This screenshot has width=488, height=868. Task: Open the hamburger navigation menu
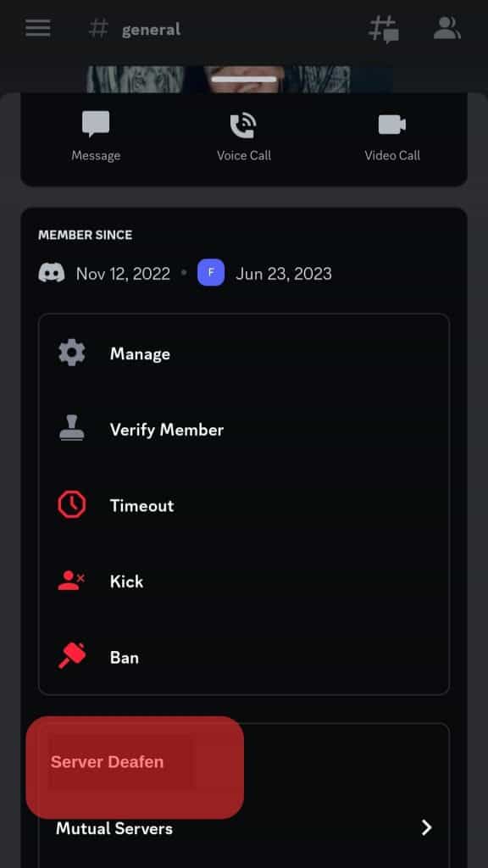(37, 28)
